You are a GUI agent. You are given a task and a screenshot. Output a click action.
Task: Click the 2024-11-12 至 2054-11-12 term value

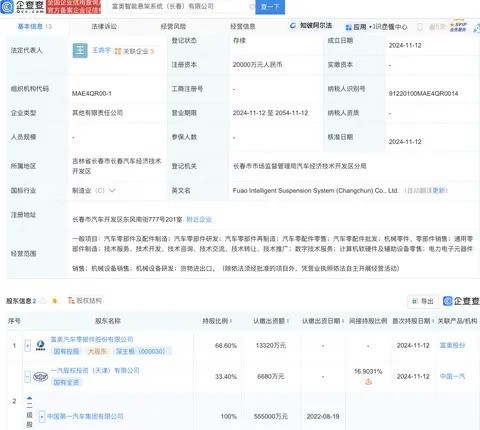click(270, 113)
